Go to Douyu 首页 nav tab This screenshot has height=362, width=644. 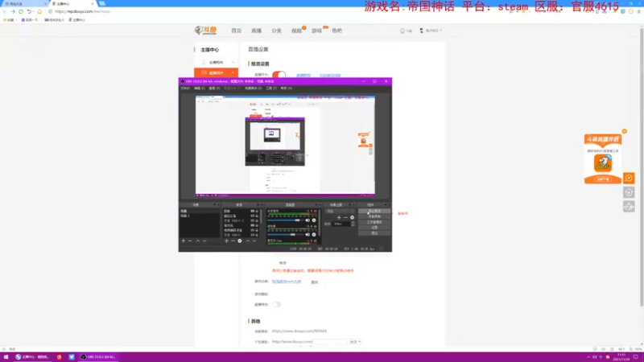coord(236,31)
